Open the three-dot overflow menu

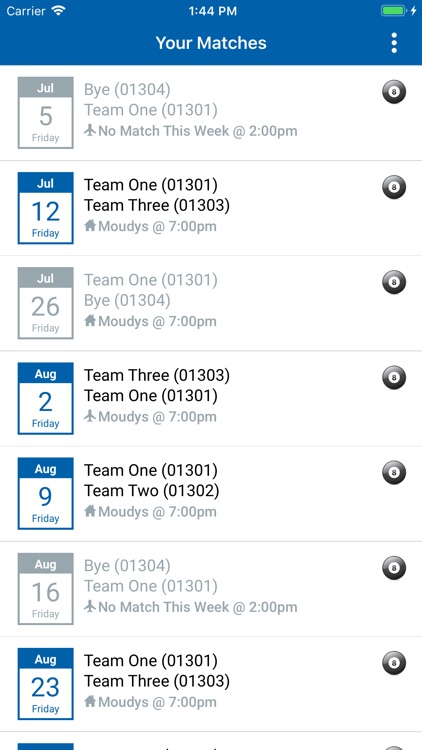394,43
